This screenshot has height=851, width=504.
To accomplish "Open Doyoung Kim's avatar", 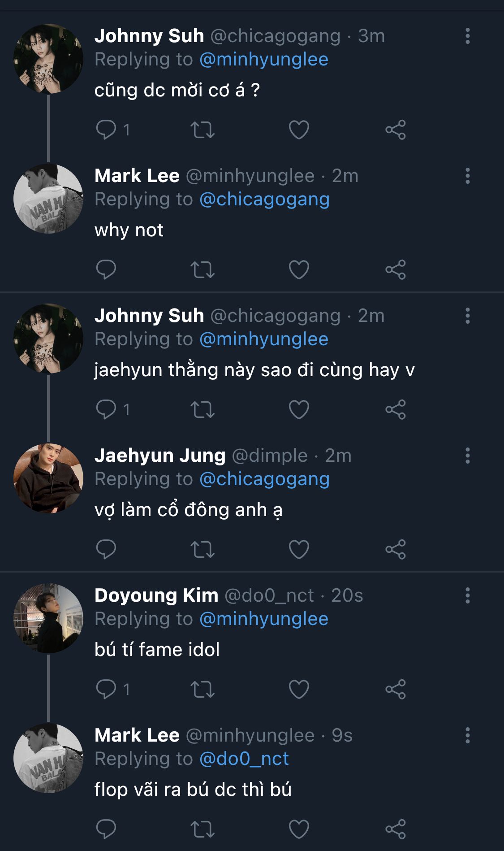I will [48, 618].
